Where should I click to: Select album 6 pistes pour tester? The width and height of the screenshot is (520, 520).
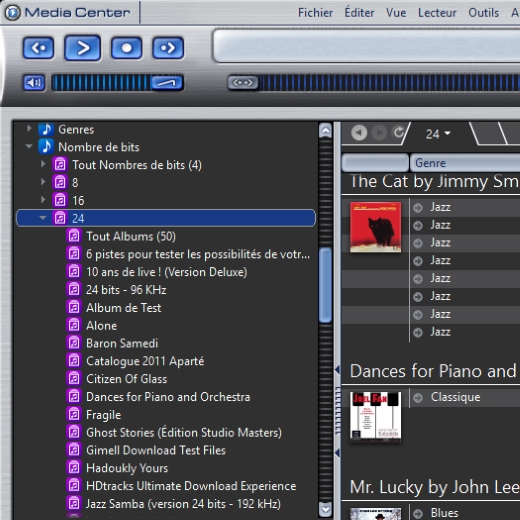tap(198, 254)
